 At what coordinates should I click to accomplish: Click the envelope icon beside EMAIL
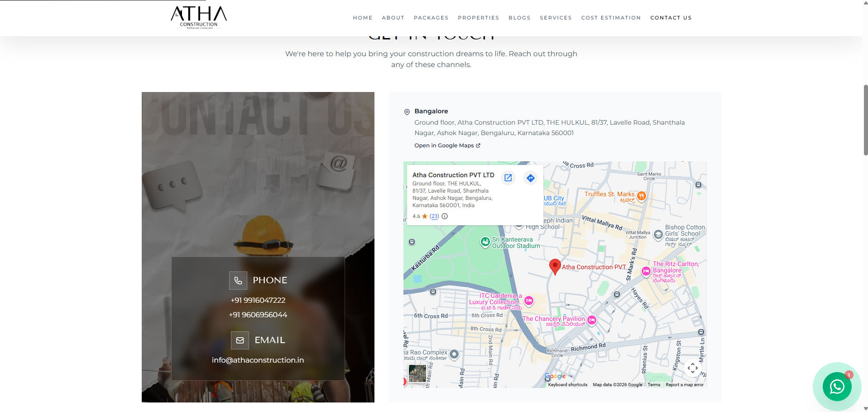[x=240, y=340]
